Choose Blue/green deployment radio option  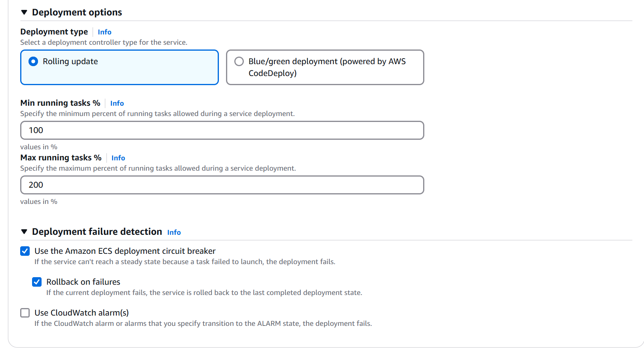coord(239,61)
